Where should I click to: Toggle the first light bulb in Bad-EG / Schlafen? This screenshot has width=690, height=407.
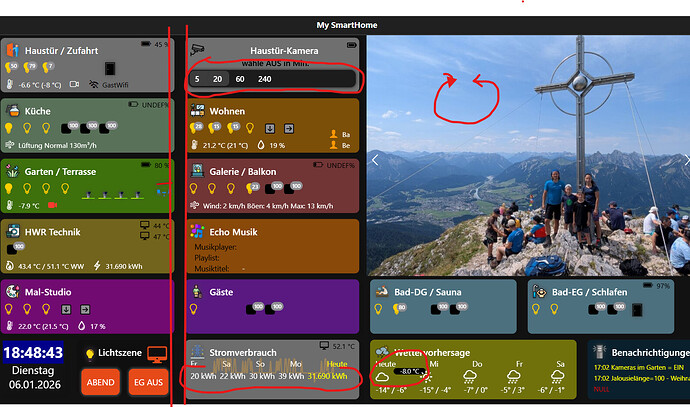pyautogui.click(x=536, y=309)
